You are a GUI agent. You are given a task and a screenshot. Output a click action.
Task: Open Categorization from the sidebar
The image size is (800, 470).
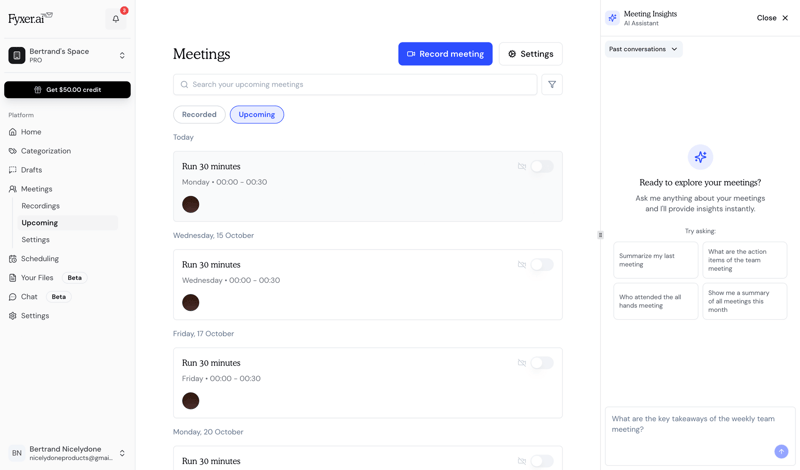[x=45, y=151]
